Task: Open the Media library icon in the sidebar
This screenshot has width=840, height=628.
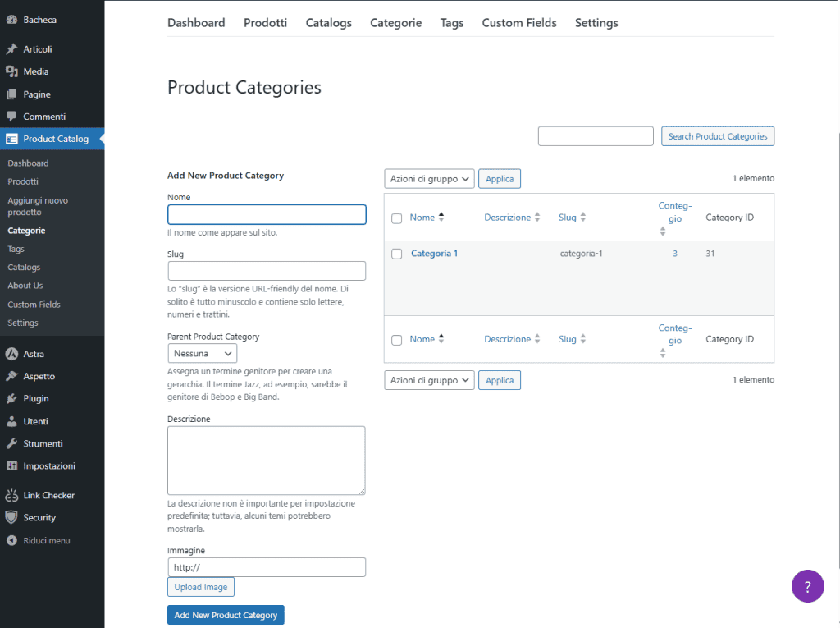Action: [11, 71]
